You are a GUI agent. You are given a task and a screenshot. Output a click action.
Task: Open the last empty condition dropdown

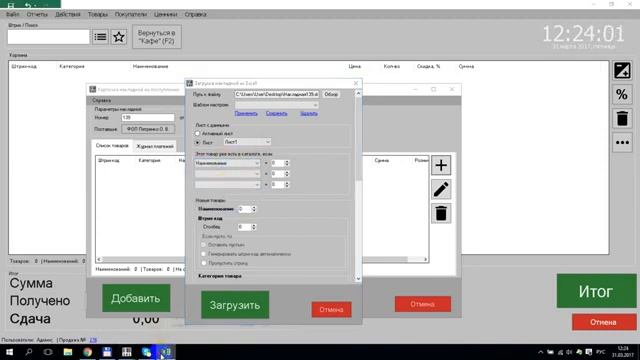tap(227, 185)
